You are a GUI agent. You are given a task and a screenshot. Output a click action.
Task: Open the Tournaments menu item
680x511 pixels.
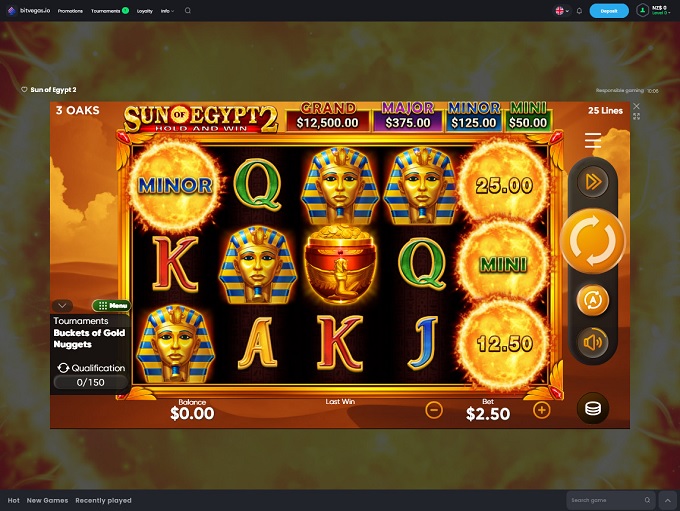105,11
